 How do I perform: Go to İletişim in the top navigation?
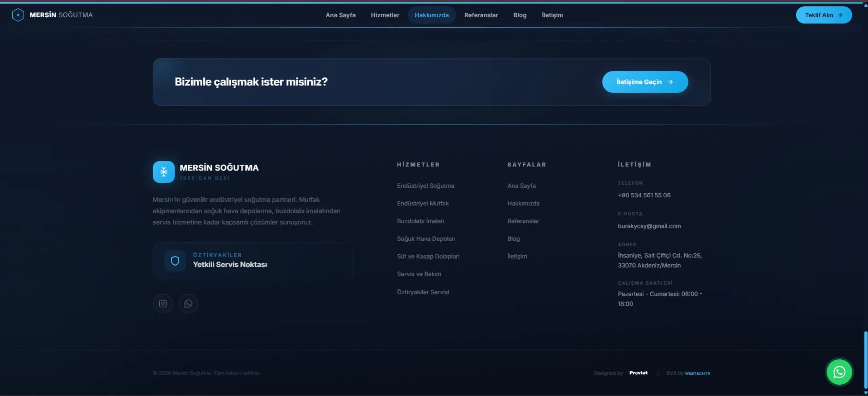(553, 15)
